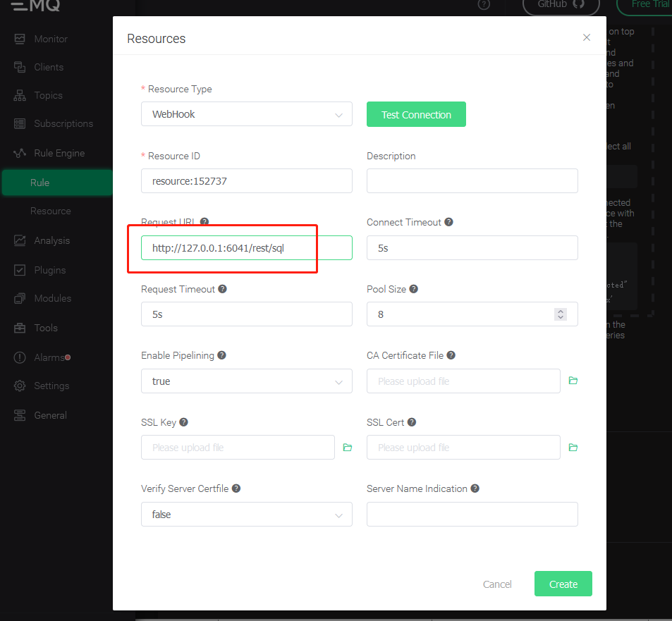Click the Server Name Indication help icon
Image resolution: width=672 pixels, height=621 pixels.
coord(475,488)
